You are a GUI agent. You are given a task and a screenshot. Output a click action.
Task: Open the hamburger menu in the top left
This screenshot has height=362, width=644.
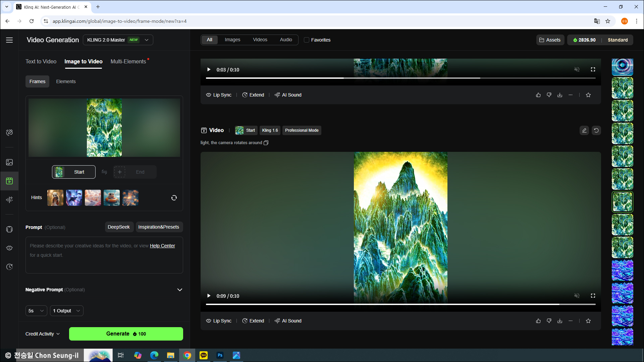tap(9, 40)
